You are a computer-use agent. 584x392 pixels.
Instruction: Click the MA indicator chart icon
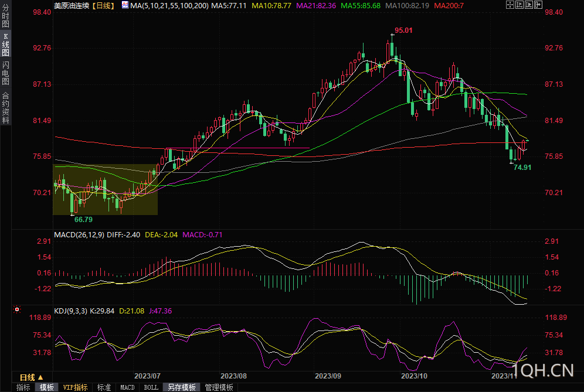click(125, 5)
